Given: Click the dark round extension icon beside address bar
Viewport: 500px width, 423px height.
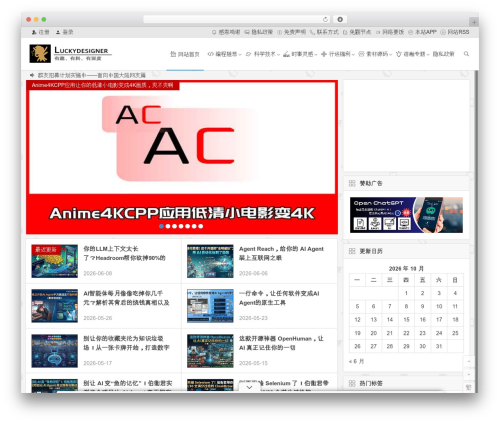Looking at the screenshot, I should click(340, 19).
